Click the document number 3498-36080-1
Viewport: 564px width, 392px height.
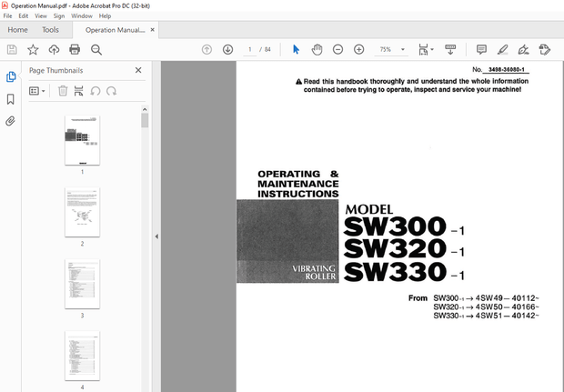[x=507, y=69]
